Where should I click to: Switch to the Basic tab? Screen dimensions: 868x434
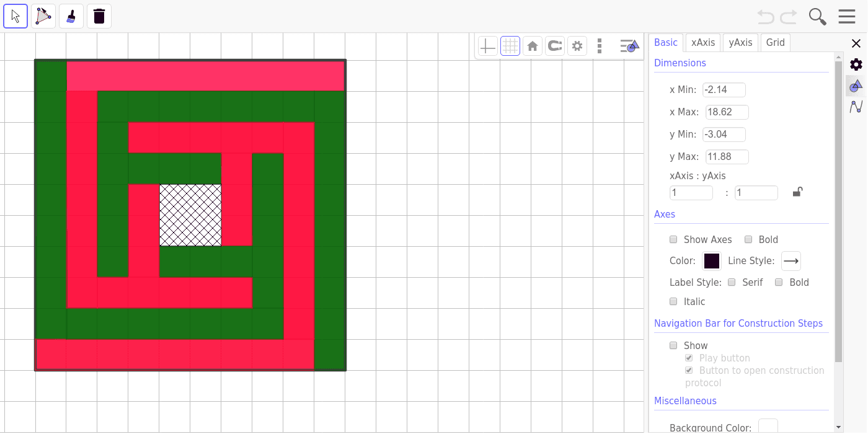click(666, 42)
